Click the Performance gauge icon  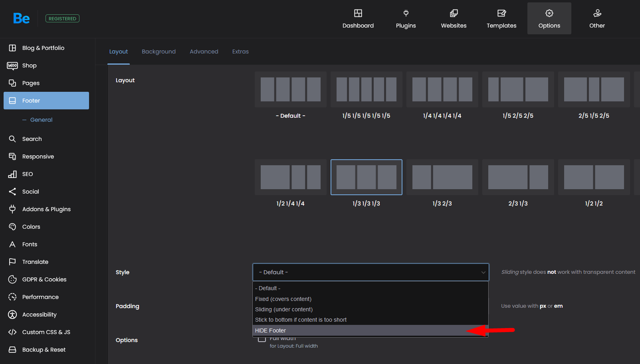click(x=12, y=297)
